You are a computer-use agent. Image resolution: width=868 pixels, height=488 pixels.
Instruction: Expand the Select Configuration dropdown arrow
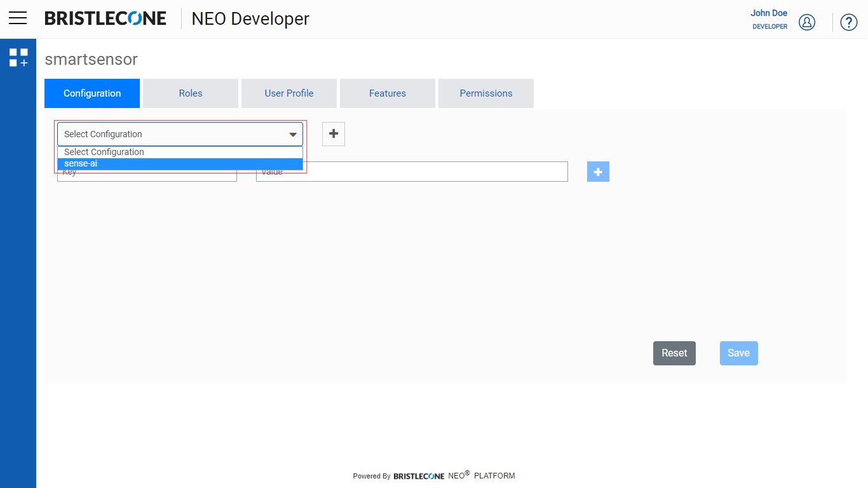293,135
